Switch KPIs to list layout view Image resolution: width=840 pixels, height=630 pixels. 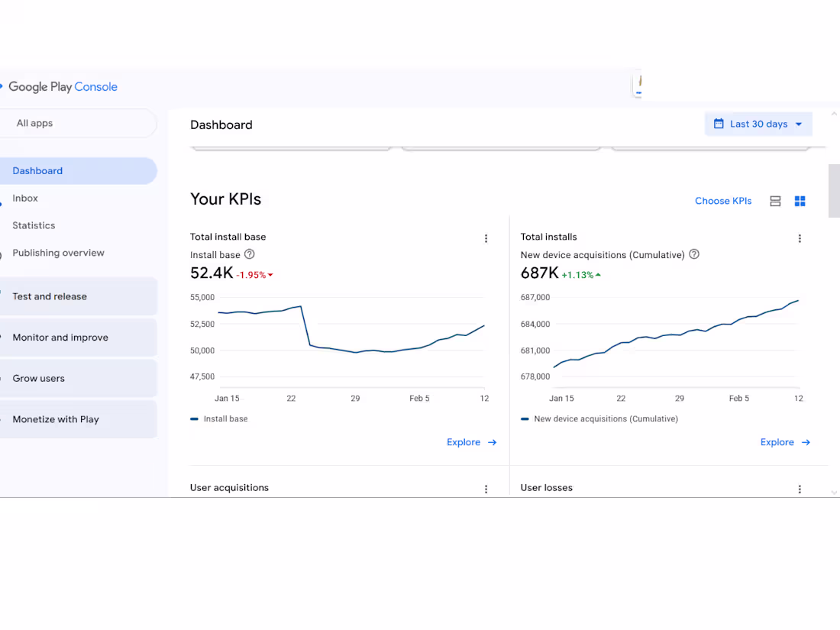pos(775,201)
